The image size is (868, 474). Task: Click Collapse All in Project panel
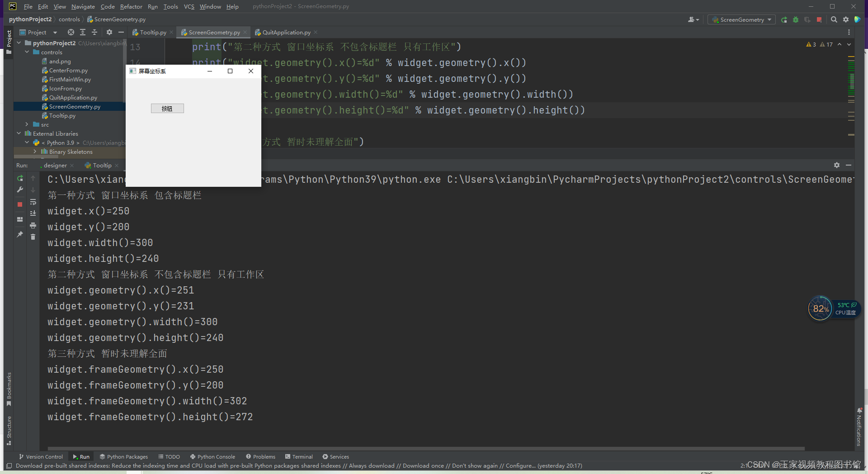[94, 32]
